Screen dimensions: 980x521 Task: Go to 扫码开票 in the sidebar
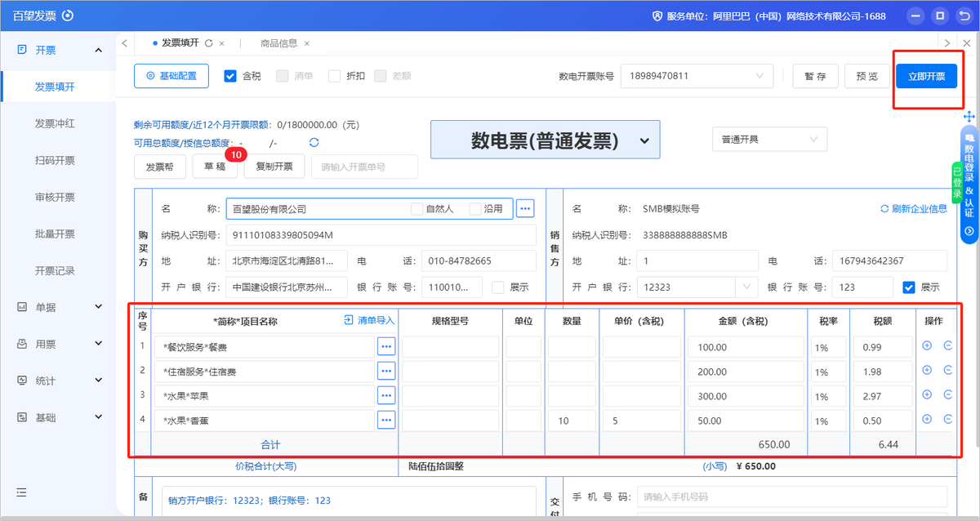55,160
